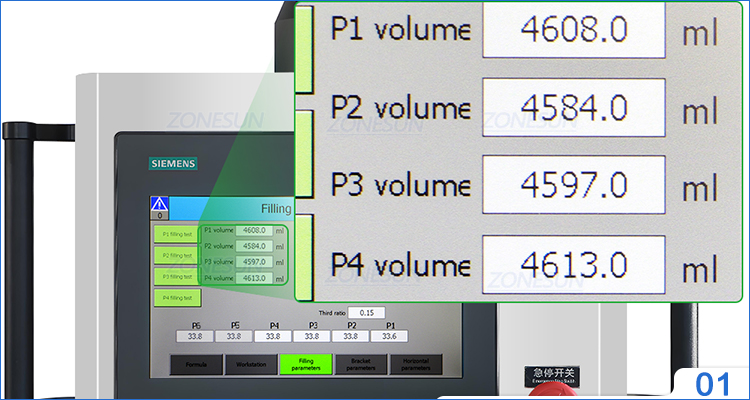Select the green Filling parameters tab
The height and width of the screenshot is (400, 750).
tap(305, 366)
